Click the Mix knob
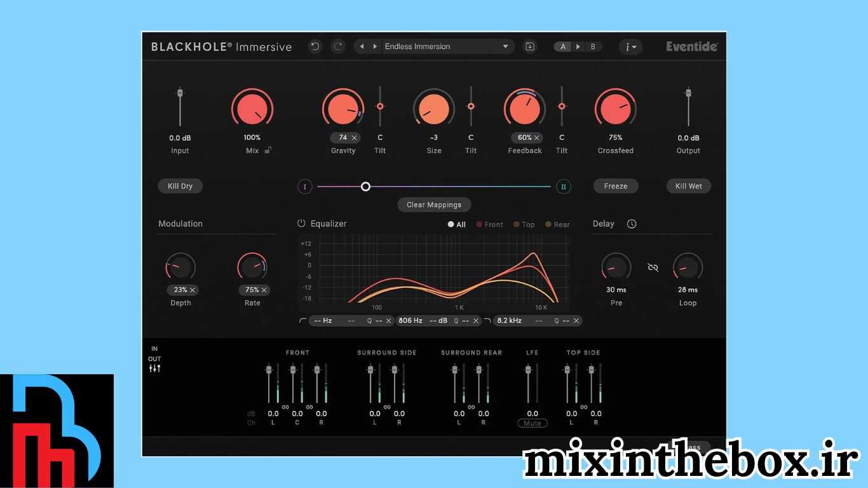This screenshot has height=488, width=868. 252,109
